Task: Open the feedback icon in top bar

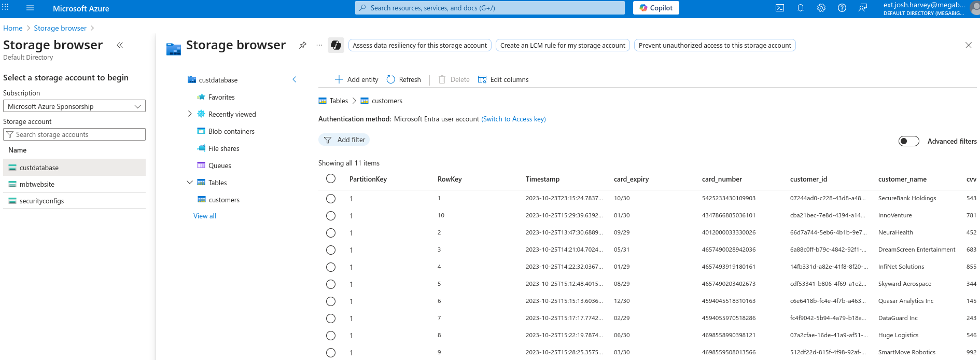Action: point(863,8)
